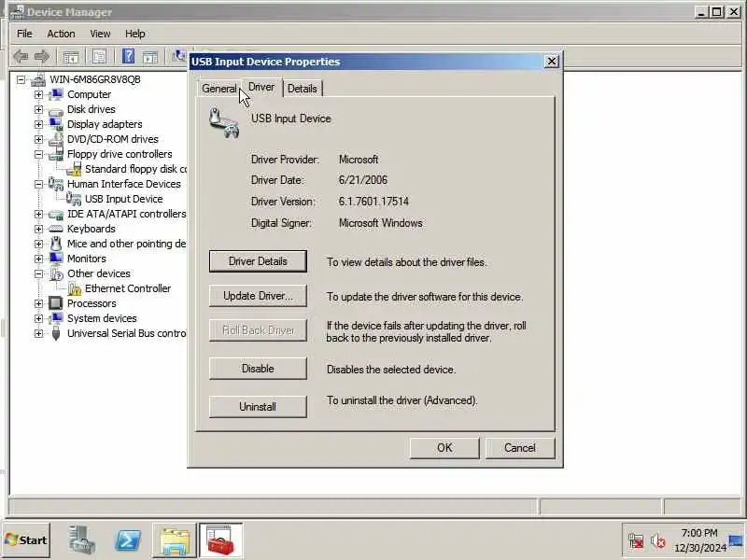Screen dimensions: 747x560
Task: Click the Show desktop tray icon
Action: coord(736,541)
